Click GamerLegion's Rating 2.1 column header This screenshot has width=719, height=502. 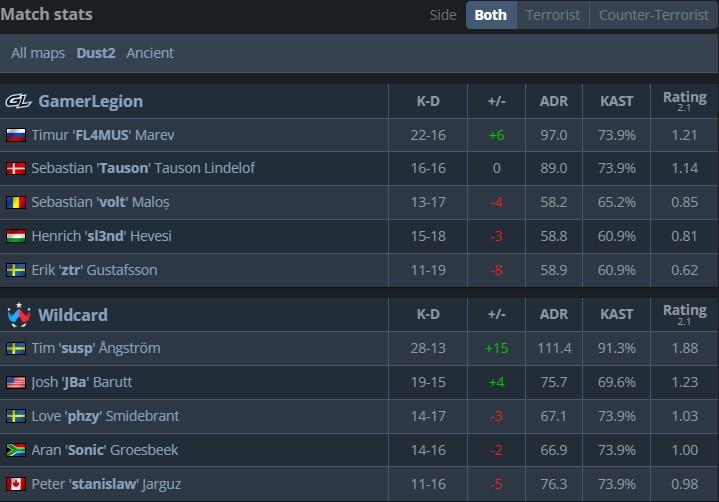pyautogui.click(x=684, y=101)
